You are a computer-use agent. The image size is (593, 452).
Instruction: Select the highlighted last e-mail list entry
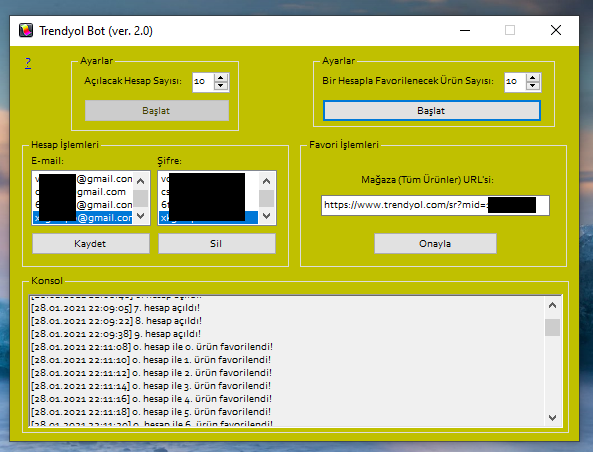coord(83,217)
